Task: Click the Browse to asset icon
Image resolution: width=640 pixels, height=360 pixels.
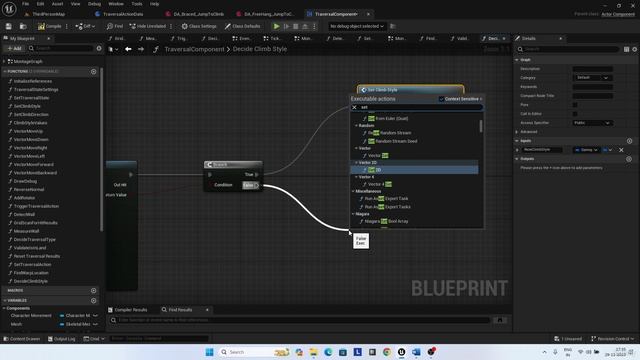Action: click(23, 26)
